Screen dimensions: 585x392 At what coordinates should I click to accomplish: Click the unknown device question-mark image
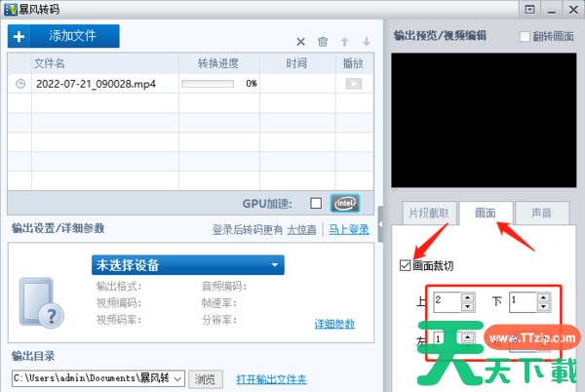click(x=41, y=303)
